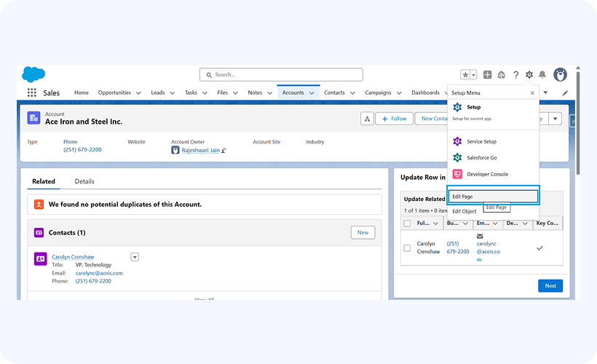597x364 pixels.
Task: Open the Favorites star icon
Action: click(465, 75)
